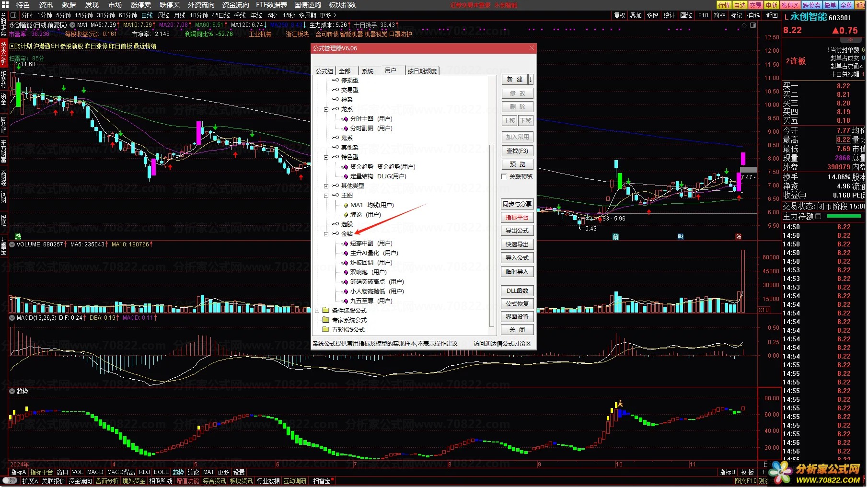Expand the 其他类型 tree node
Screen dimensions: 868x488
[326, 186]
